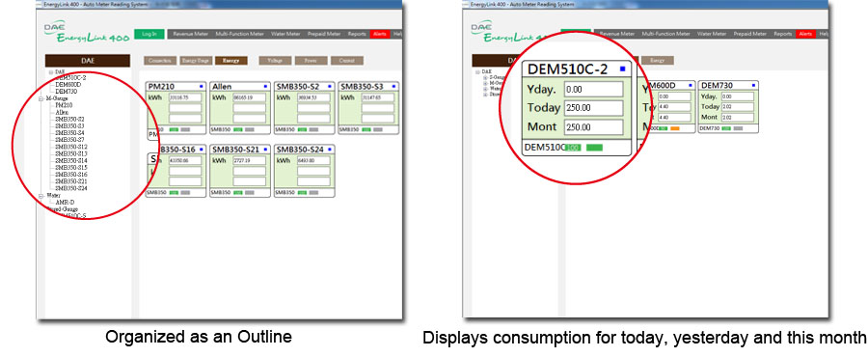Image resolution: width=868 pixels, height=357 pixels.
Task: Click blue square on SMB350-S24 card
Action: [x=330, y=150]
